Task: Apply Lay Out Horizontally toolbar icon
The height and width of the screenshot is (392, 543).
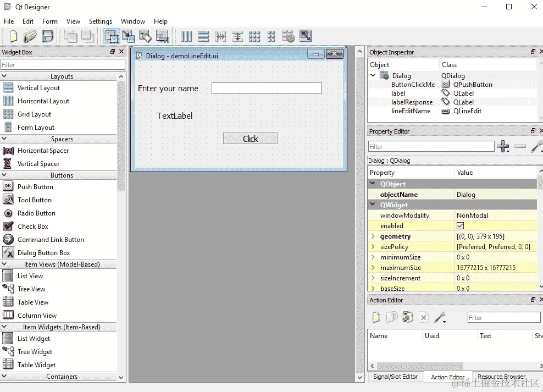Action: [186, 36]
